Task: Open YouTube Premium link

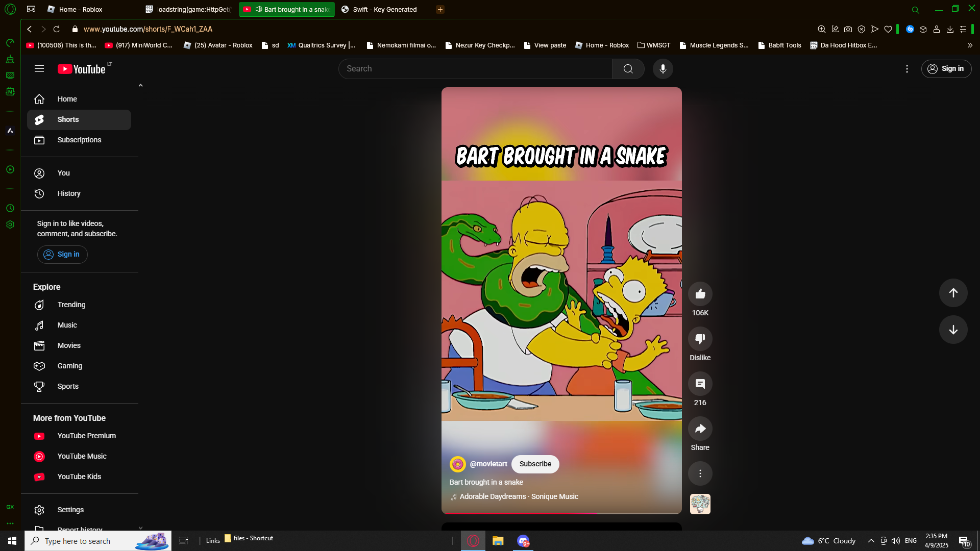Action: click(79, 436)
